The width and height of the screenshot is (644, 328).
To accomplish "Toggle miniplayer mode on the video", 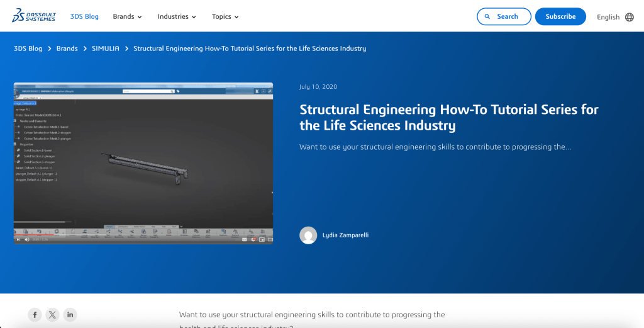I will (261, 239).
